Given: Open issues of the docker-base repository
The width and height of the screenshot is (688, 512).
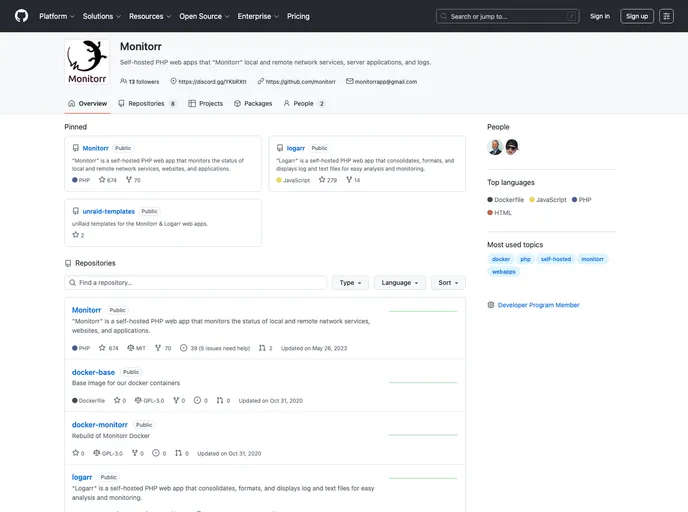Looking at the screenshot, I should click(x=201, y=400).
